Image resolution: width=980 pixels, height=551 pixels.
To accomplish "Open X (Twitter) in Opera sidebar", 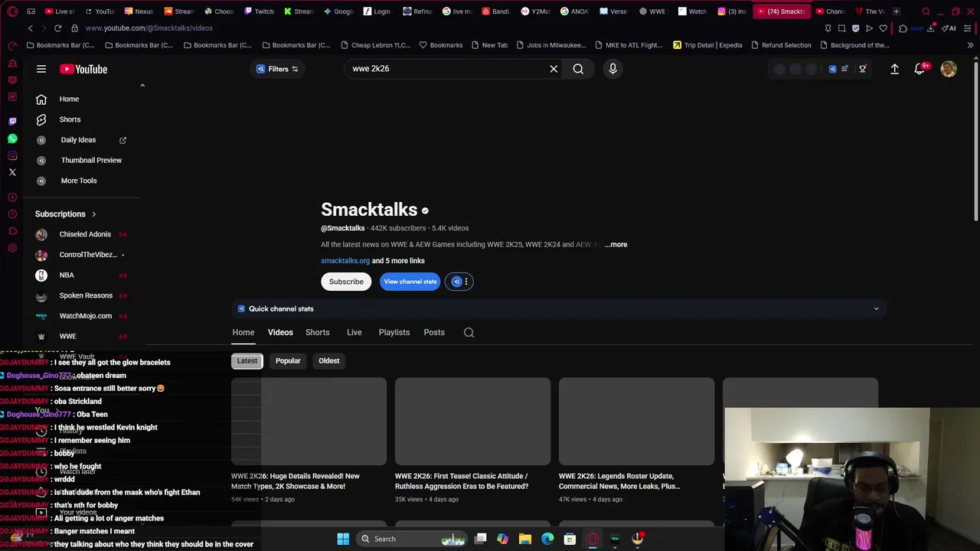I will [12, 172].
